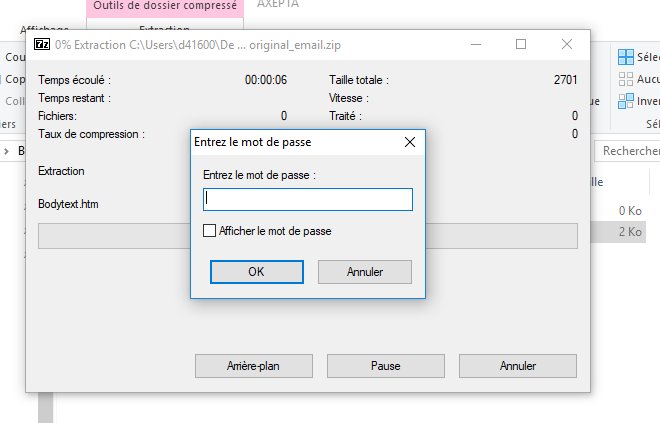Open the 'Outils de dossier compressé' ribbon tab
660x423 pixels.
click(166, 7)
